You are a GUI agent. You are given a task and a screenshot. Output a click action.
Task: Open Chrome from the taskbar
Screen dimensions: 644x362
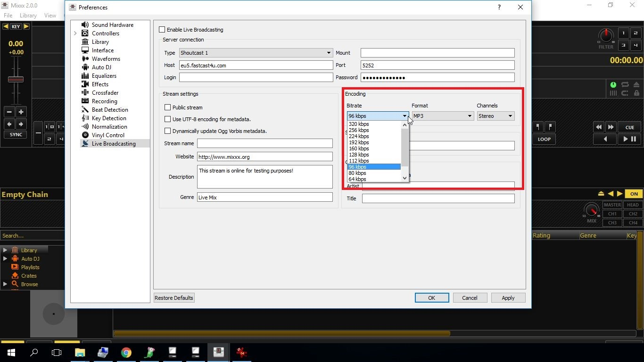coord(126,353)
